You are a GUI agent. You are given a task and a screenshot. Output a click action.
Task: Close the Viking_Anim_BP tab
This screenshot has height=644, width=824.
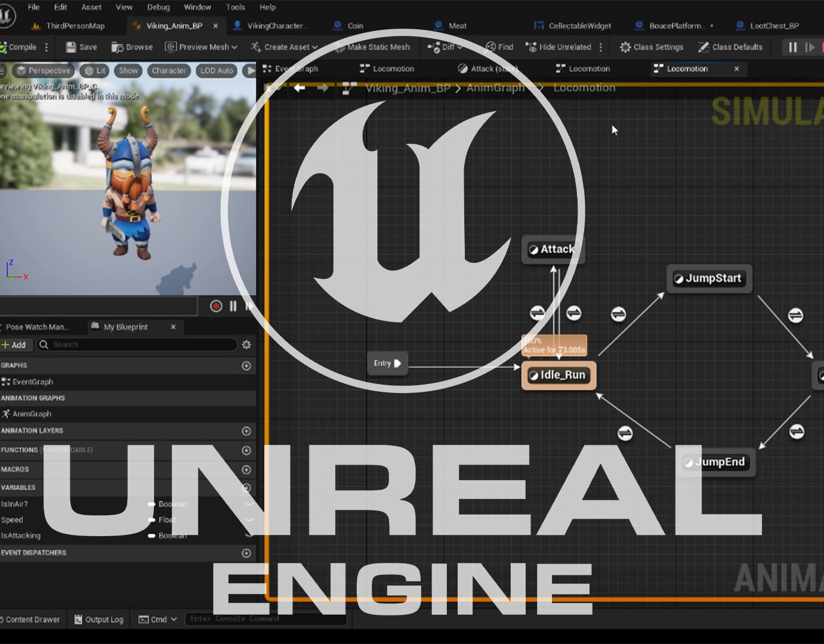point(215,26)
